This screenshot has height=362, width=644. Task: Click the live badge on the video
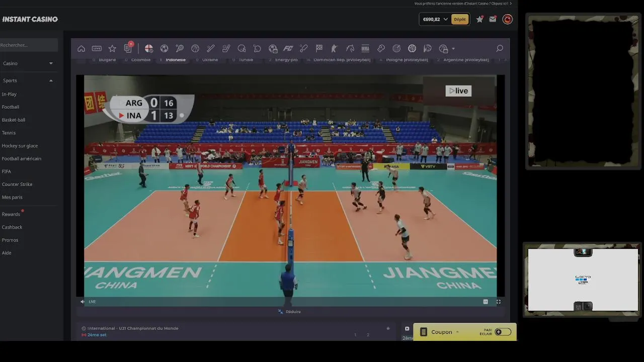(x=458, y=90)
